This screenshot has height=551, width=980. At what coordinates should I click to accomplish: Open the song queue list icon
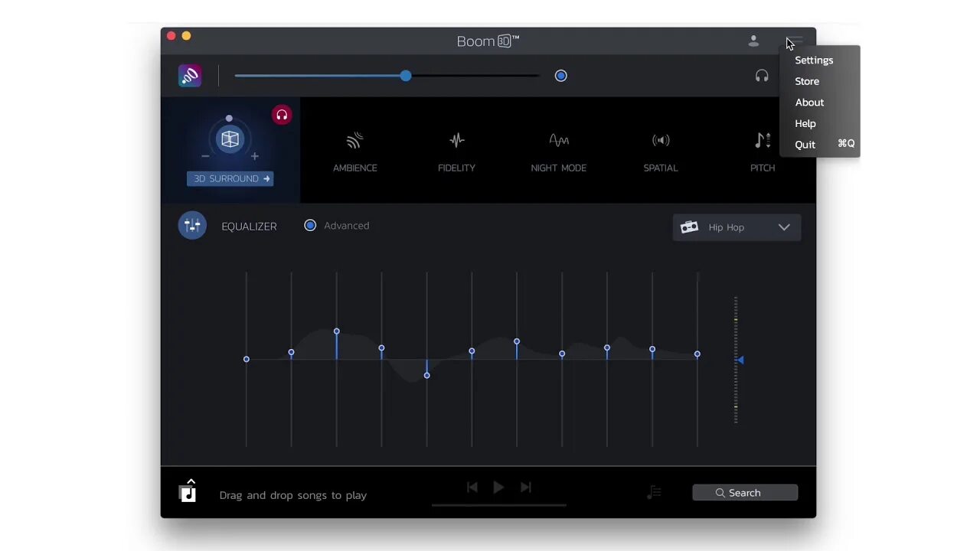point(654,492)
